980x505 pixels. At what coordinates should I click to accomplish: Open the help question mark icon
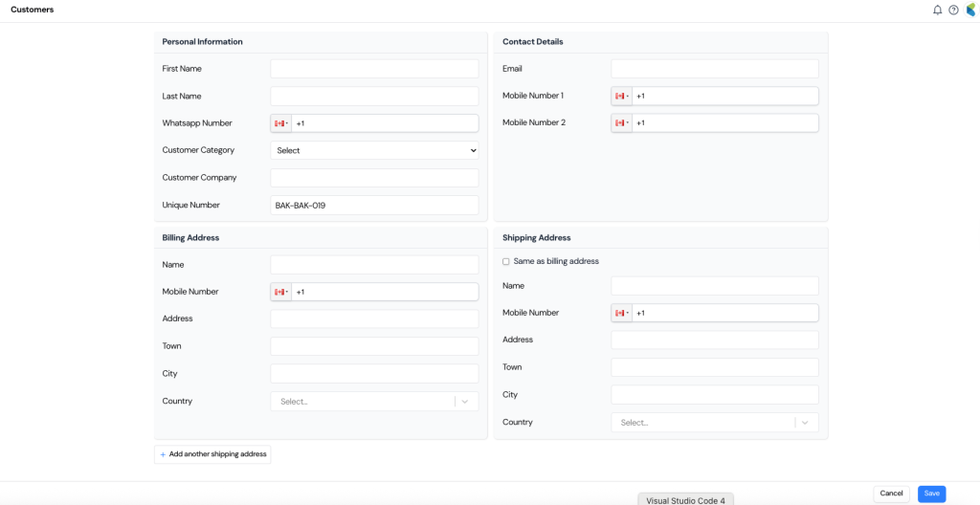[953, 10]
